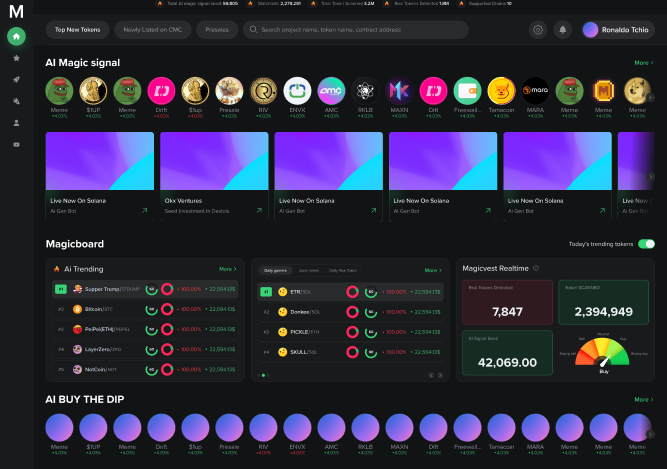Click More link for AI Magic signal
This screenshot has width=667, height=469.
(644, 63)
